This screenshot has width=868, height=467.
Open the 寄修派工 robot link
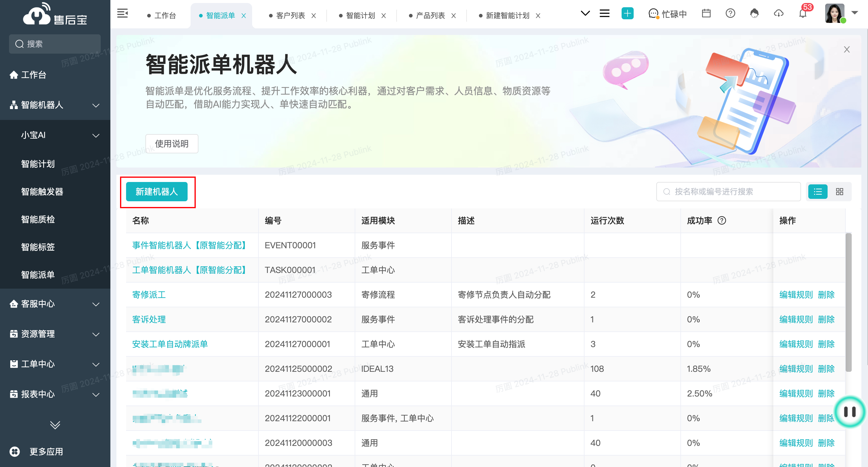pos(149,295)
